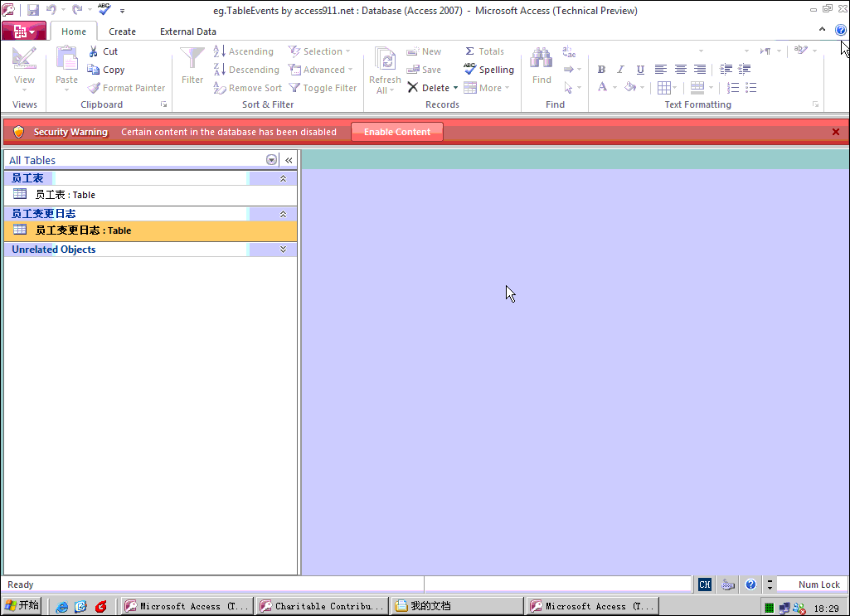This screenshot has height=616, width=850.
Task: Toggle bulleted list formatting
Action: point(750,88)
